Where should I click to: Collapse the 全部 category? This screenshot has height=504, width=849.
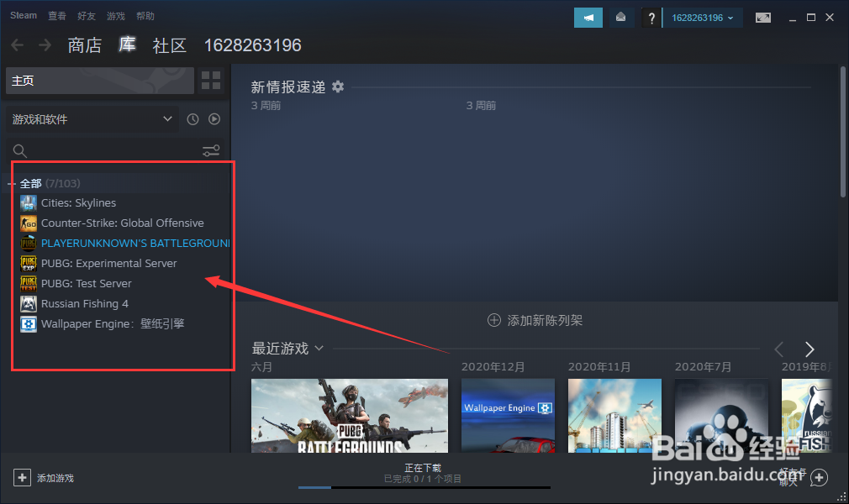tap(12, 184)
